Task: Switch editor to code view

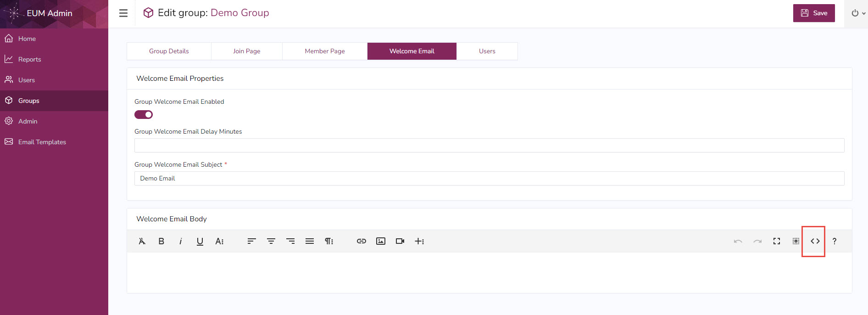Action: pos(815,241)
